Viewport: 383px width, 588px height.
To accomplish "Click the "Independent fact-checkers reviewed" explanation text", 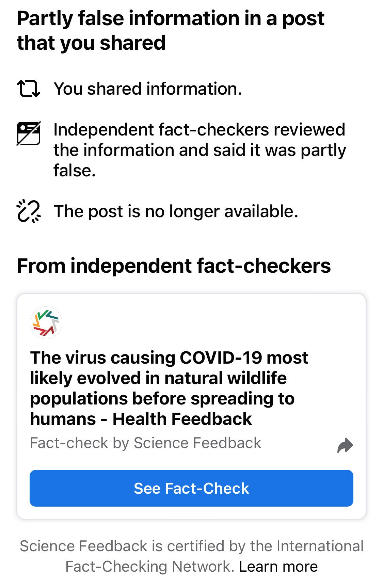I will click(x=200, y=150).
